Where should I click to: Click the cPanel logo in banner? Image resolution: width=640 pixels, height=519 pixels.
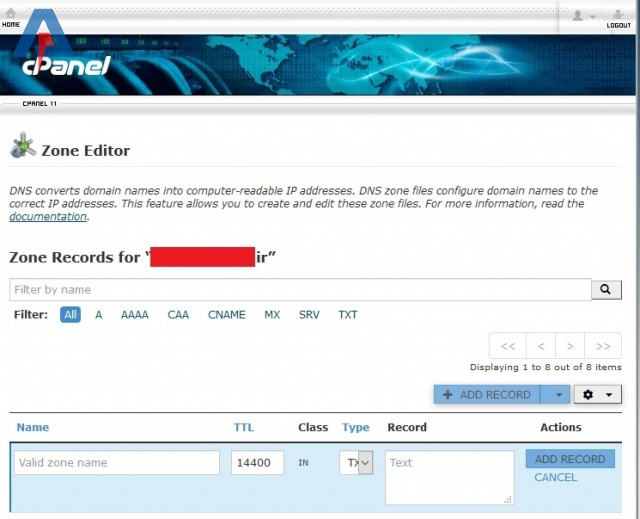coord(66,65)
